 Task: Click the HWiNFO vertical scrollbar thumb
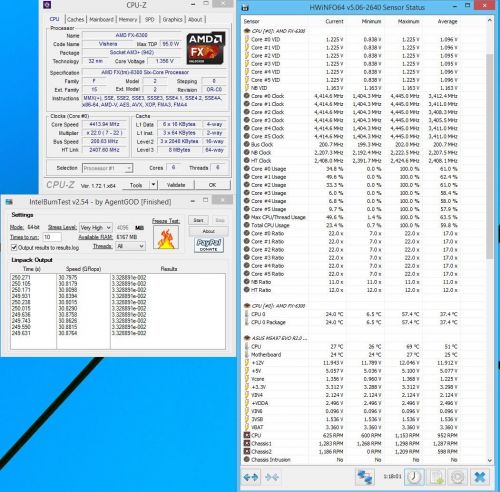point(489,156)
